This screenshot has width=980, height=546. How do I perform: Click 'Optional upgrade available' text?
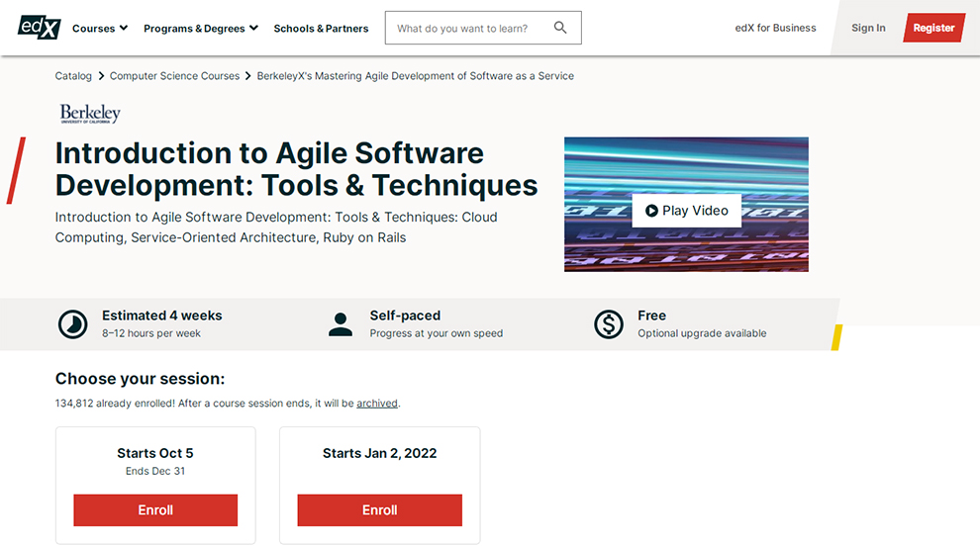click(x=702, y=333)
